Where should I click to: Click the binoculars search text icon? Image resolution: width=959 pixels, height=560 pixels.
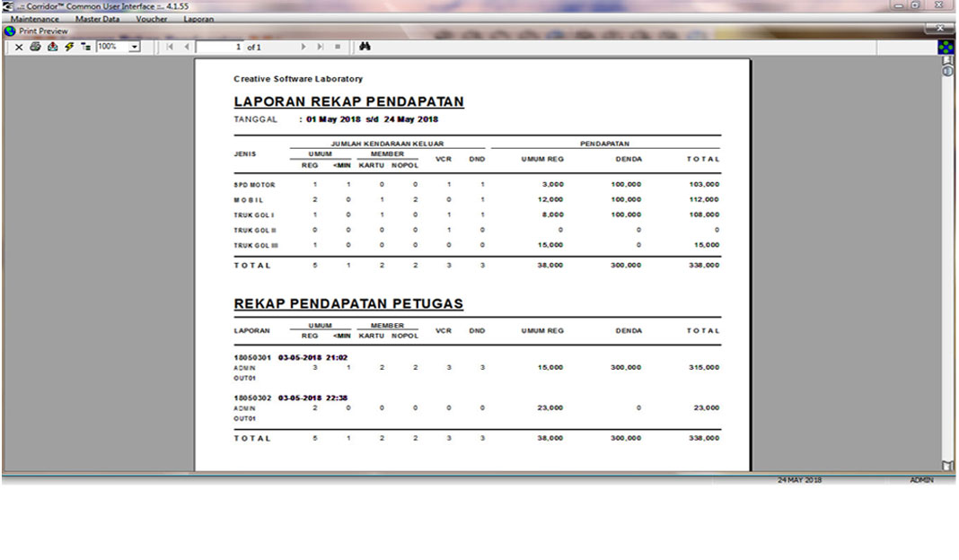(365, 47)
